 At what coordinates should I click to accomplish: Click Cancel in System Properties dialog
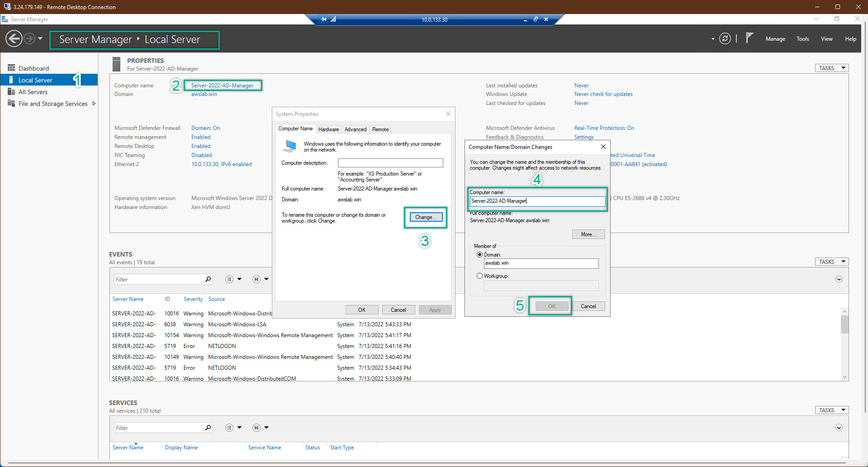[398, 310]
